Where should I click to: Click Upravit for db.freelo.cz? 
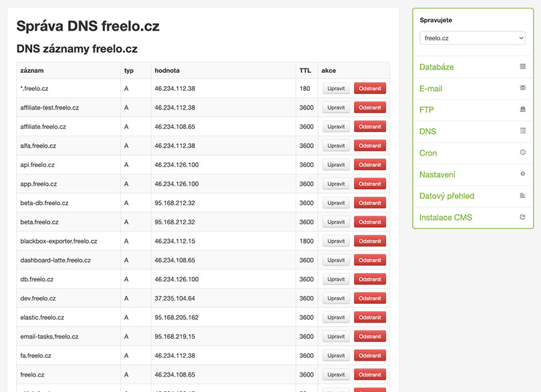336,279
